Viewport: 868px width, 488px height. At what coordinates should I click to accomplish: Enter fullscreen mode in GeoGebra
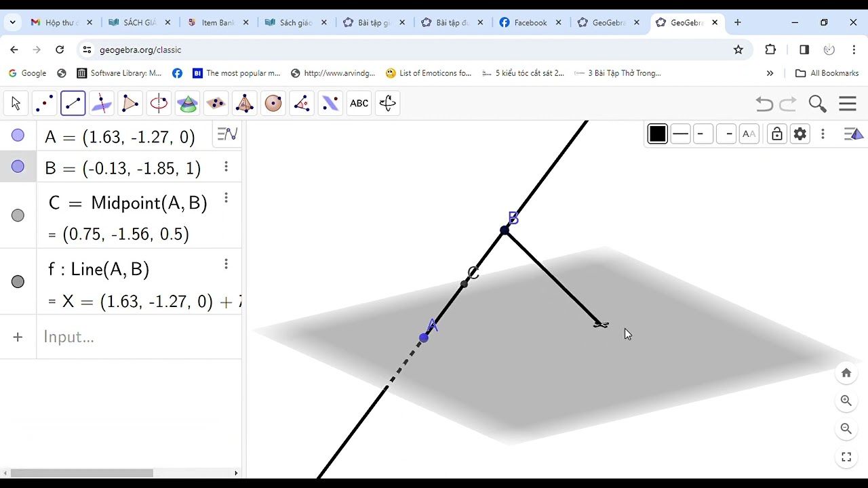[x=846, y=457]
